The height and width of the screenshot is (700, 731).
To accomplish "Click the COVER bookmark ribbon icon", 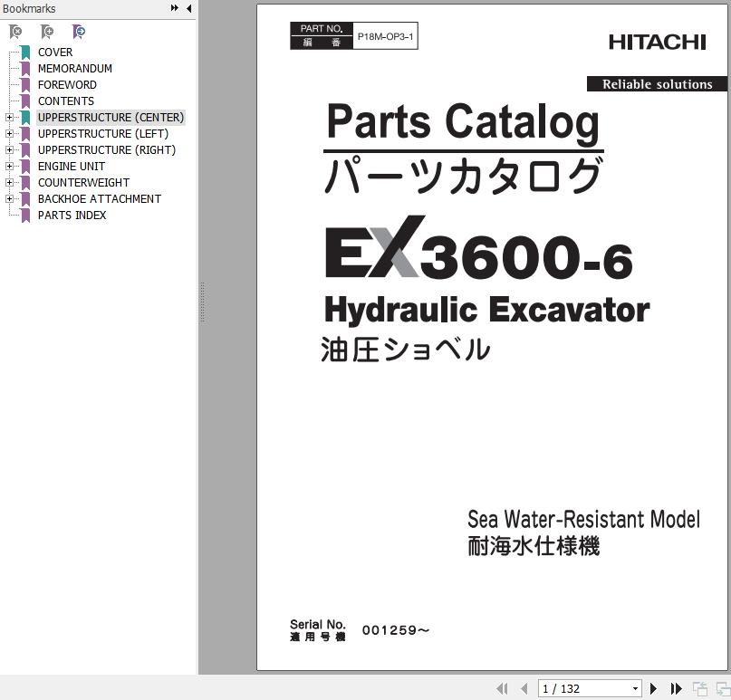I will 25,53.
